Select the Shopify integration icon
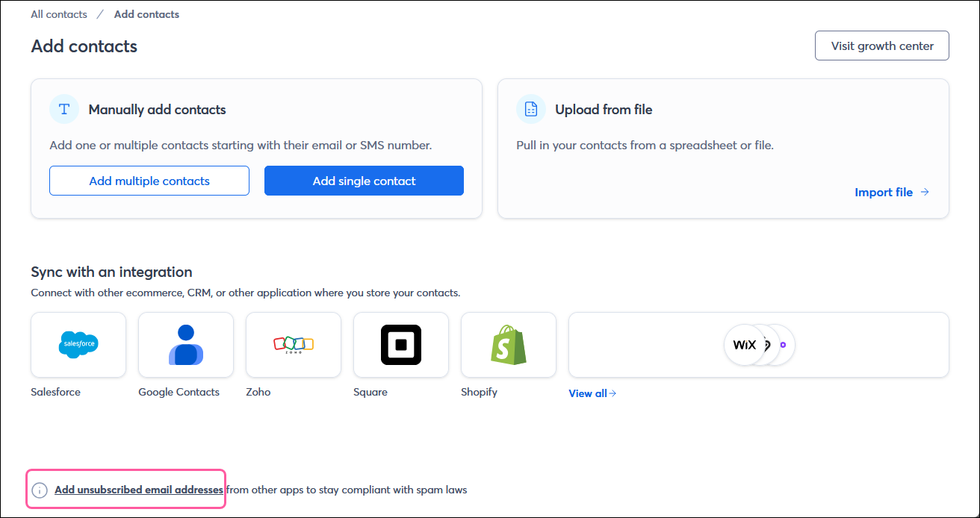This screenshot has height=518, width=980. [508, 345]
